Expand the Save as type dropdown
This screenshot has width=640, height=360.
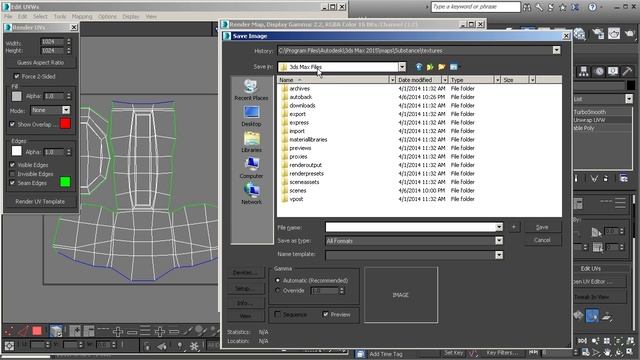[x=499, y=241]
